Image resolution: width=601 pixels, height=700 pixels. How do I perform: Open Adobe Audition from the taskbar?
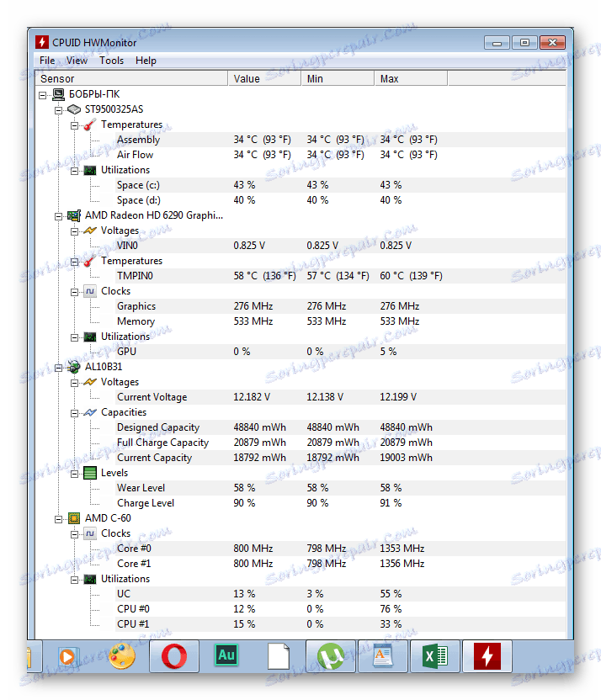[x=226, y=655]
